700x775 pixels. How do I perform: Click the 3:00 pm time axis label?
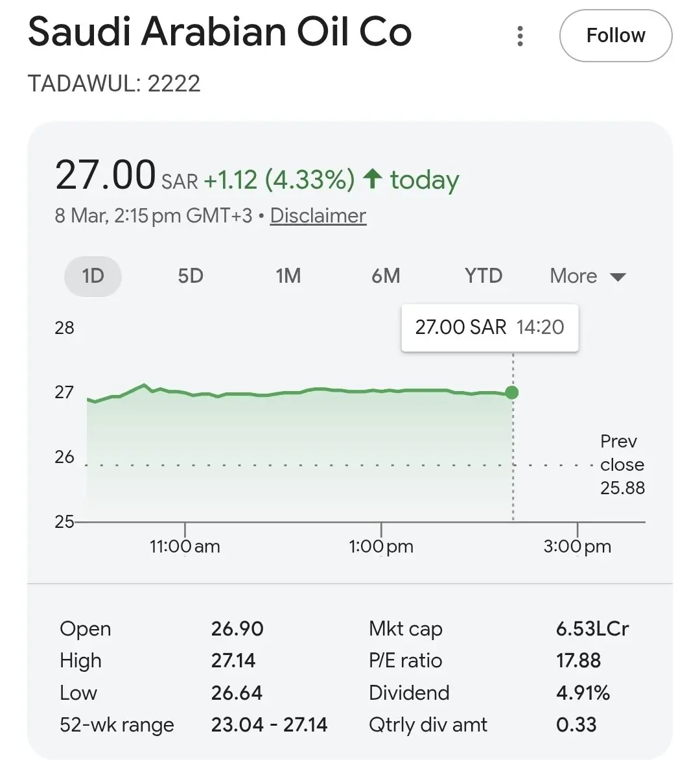coord(577,547)
